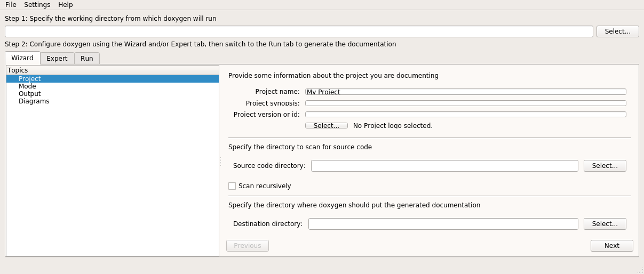Open the File menu
Screen dimensions: 644x274
pos(11,5)
